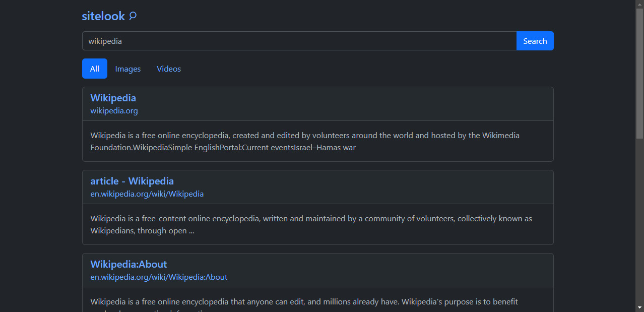Click the sitelook magnifier logo icon

pyautogui.click(x=133, y=16)
